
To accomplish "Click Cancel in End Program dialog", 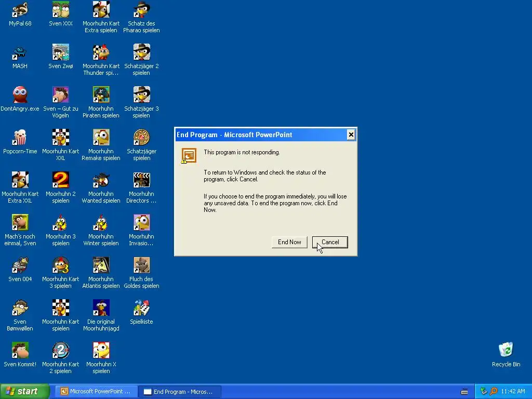I will (x=330, y=242).
